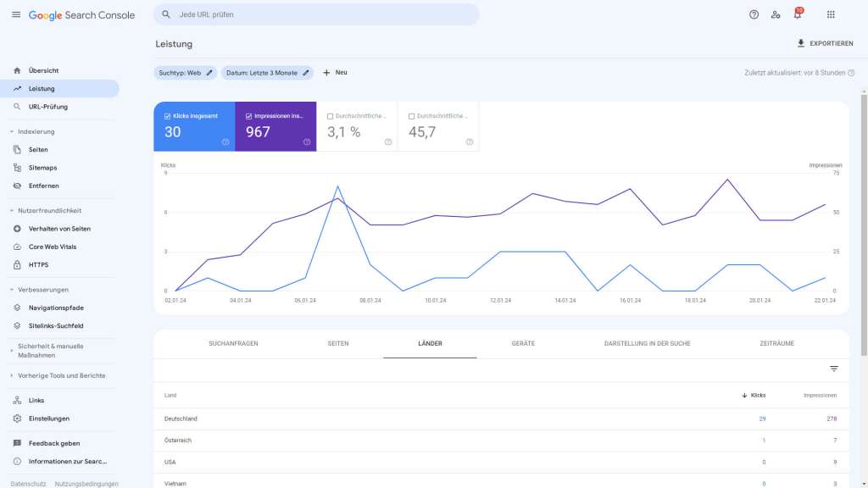Switch to the Suchanfragen tab
Screen dimensions: 868x488
233,343
